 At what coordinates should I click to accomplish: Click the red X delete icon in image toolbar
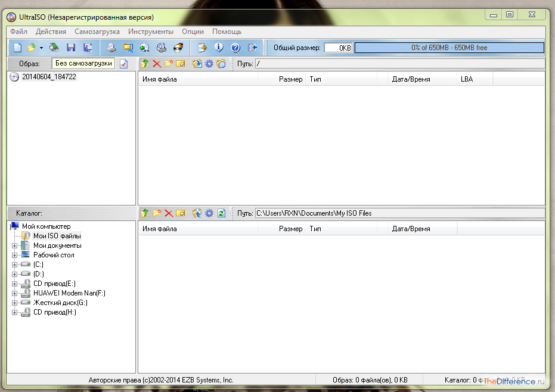click(157, 64)
